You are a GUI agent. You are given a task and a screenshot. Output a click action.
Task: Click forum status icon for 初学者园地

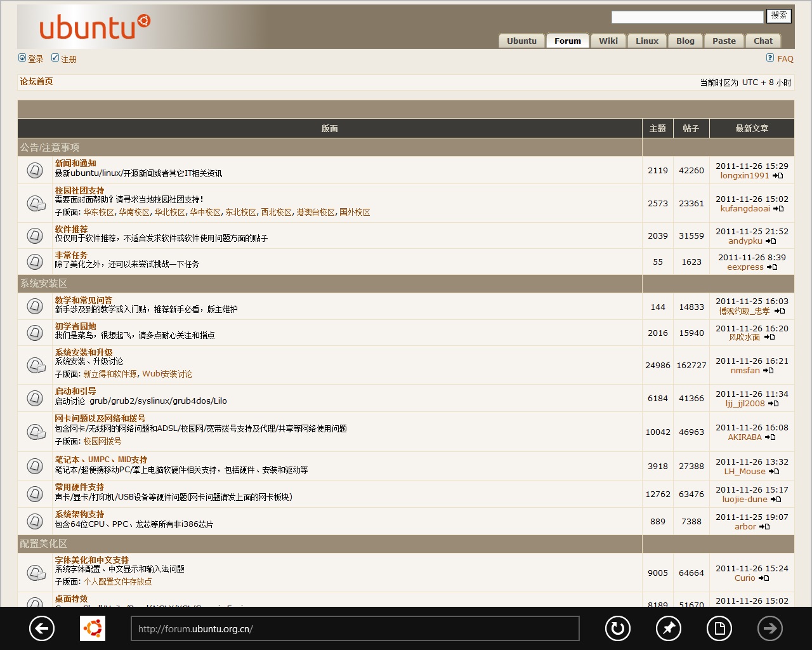click(35, 333)
